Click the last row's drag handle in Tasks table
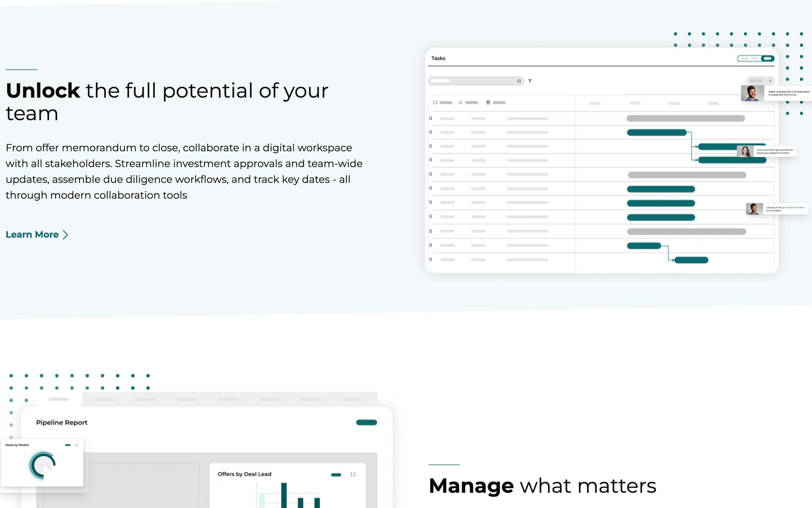The image size is (812, 508). coord(430,259)
